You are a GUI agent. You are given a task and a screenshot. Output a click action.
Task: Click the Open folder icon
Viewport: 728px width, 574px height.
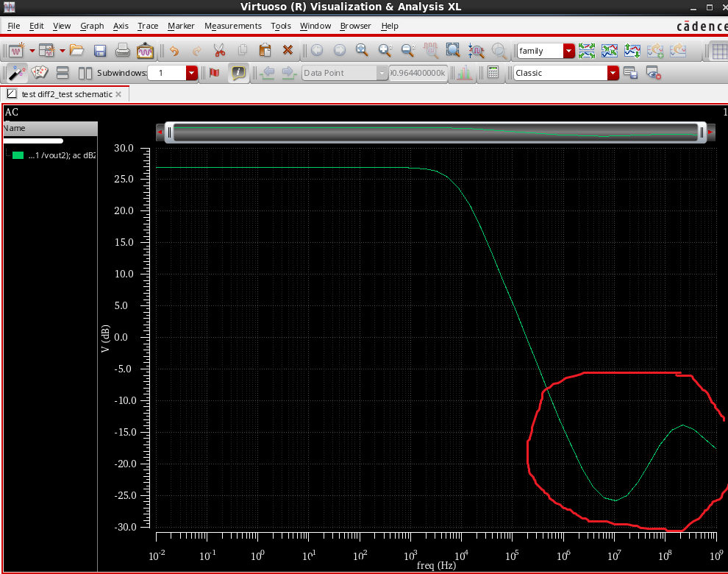pyautogui.click(x=76, y=51)
